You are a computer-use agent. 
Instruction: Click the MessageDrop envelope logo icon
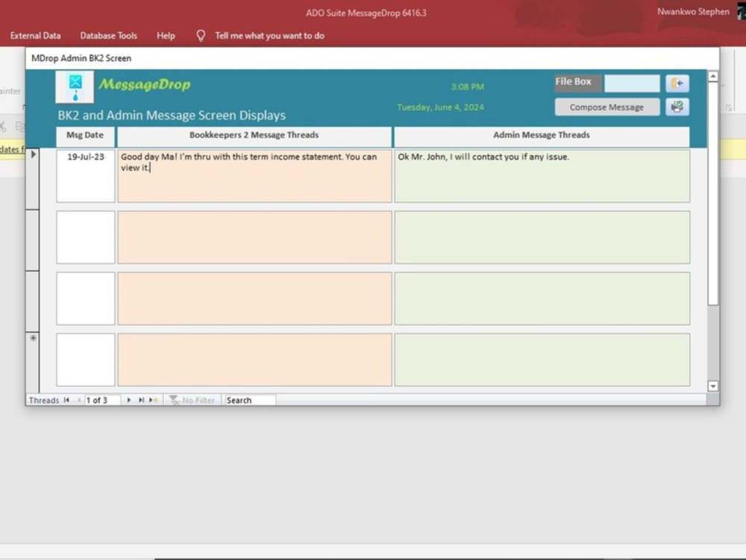75,87
